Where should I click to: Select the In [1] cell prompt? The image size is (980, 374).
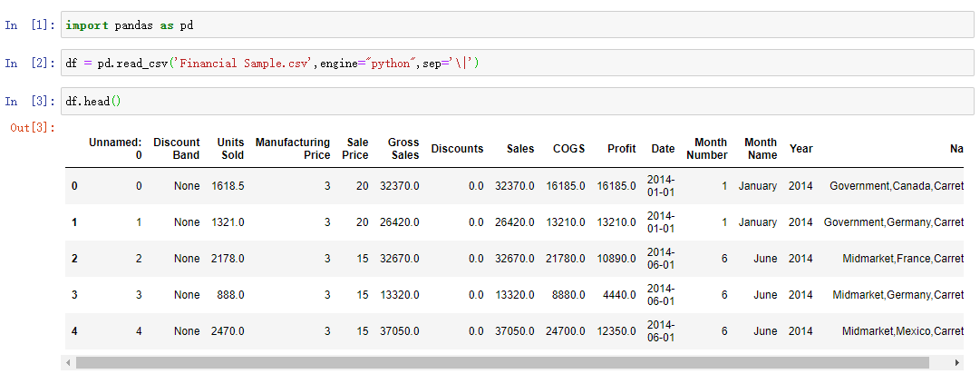[x=31, y=25]
